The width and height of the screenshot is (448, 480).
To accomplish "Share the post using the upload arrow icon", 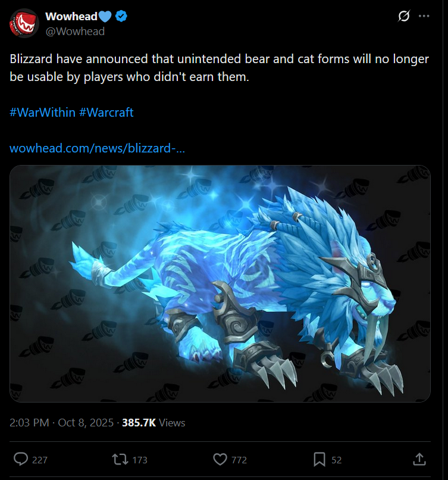I will point(419,459).
